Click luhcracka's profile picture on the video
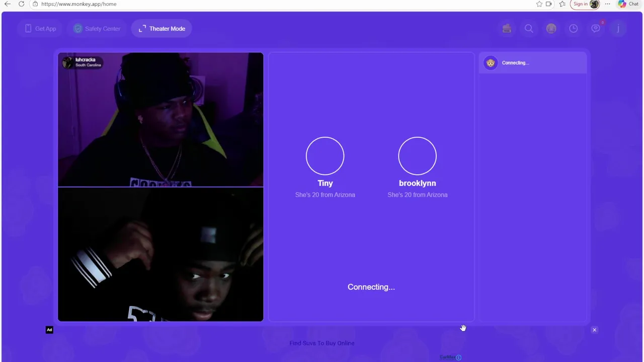 [67, 62]
